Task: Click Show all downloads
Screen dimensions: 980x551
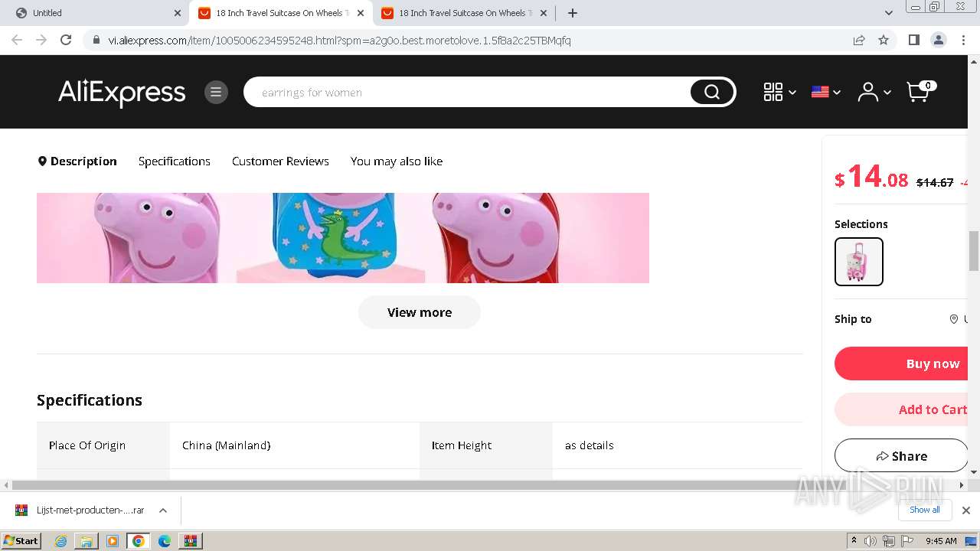Action: (925, 510)
